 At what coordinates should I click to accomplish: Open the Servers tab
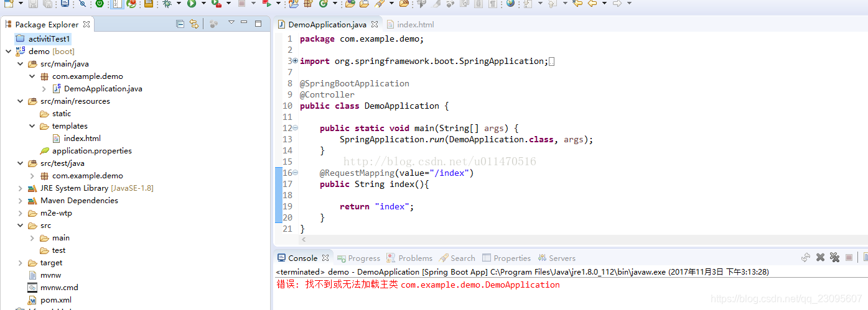pyautogui.click(x=557, y=258)
